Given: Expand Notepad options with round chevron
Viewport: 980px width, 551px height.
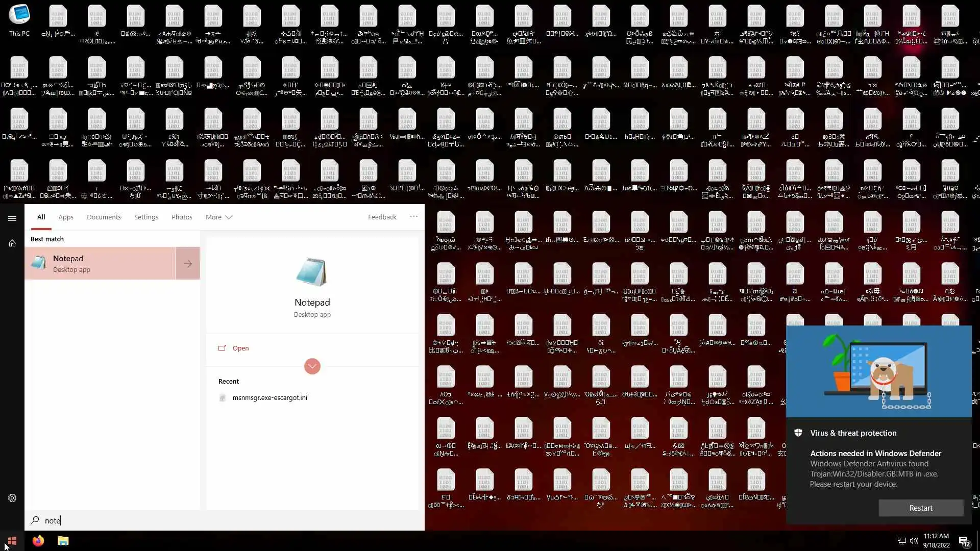Looking at the screenshot, I should click(312, 366).
